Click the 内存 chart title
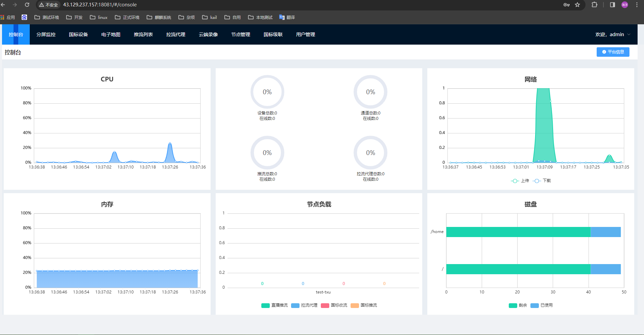 (x=107, y=204)
